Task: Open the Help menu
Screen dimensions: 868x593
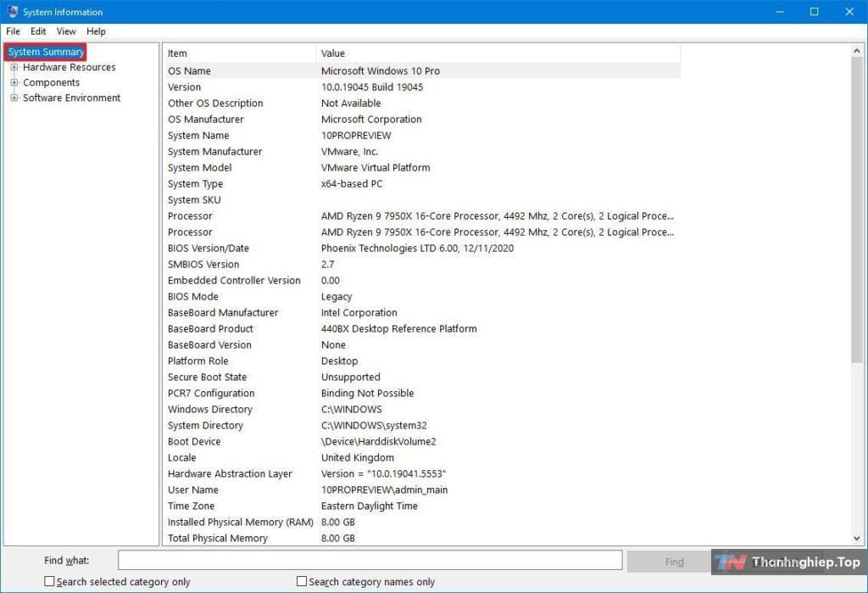Action: [96, 31]
